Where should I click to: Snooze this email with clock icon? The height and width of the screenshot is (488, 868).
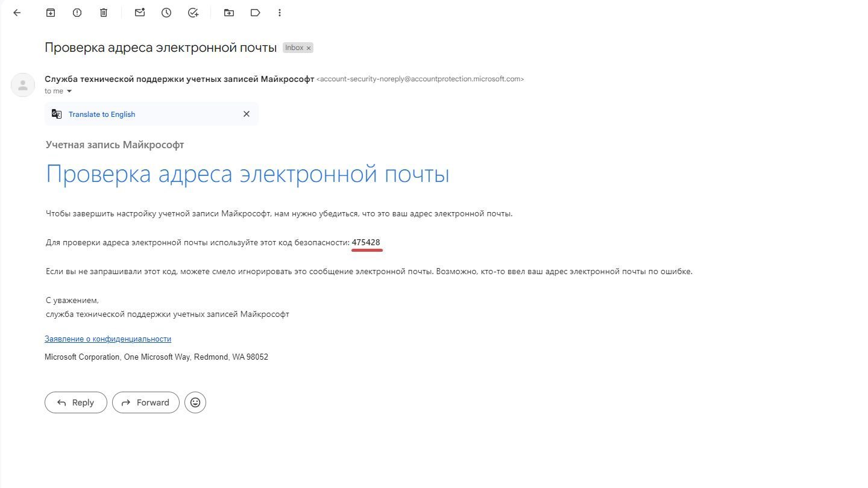(166, 13)
